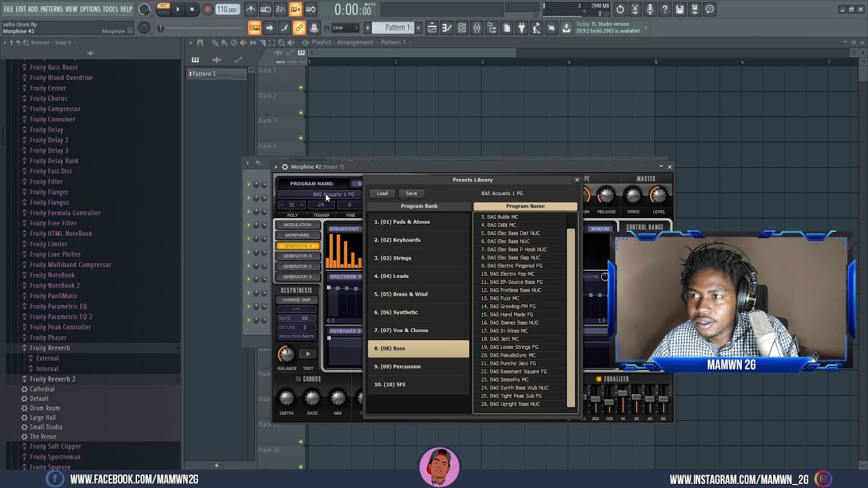Open the TOOLS menu

[x=111, y=9]
